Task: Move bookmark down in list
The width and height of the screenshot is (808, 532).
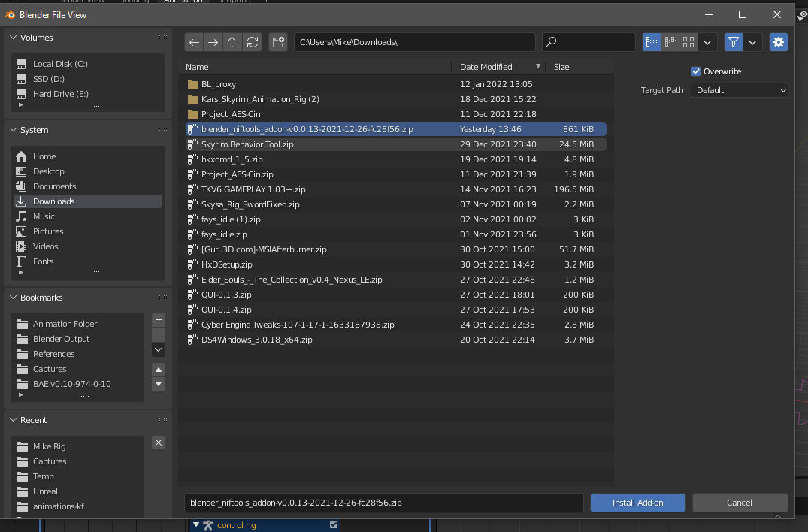Action: tap(159, 384)
